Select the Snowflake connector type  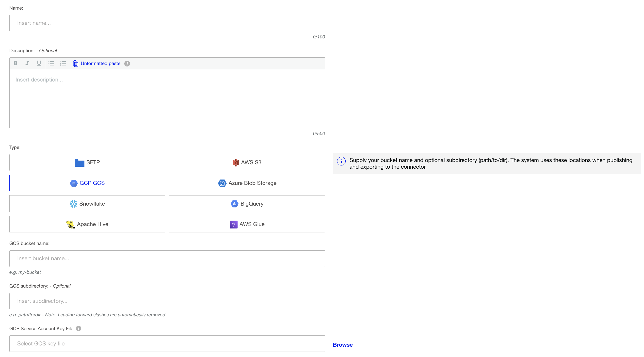(x=87, y=204)
